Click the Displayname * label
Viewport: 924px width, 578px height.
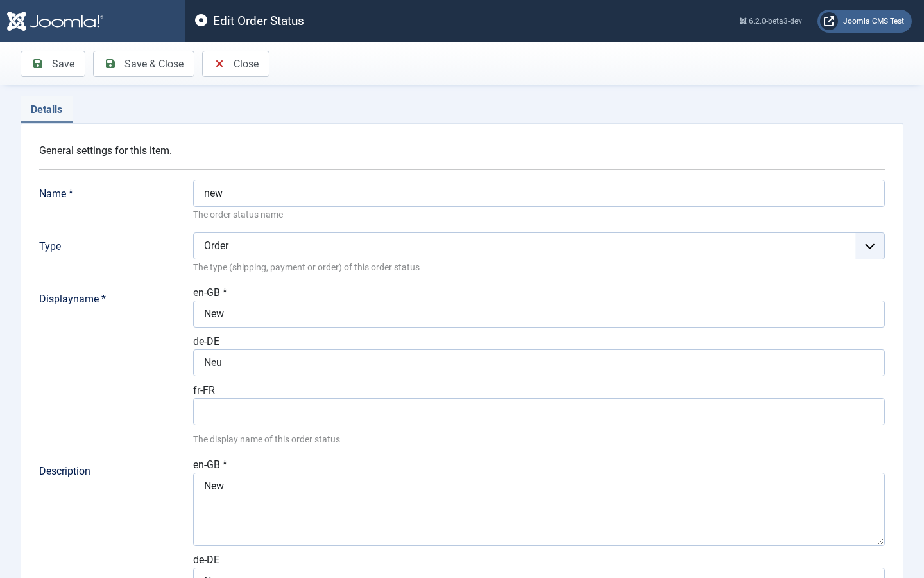coord(73,299)
